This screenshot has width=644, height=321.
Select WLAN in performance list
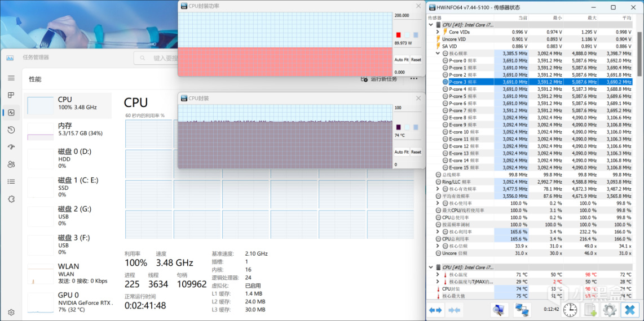pyautogui.click(x=67, y=274)
